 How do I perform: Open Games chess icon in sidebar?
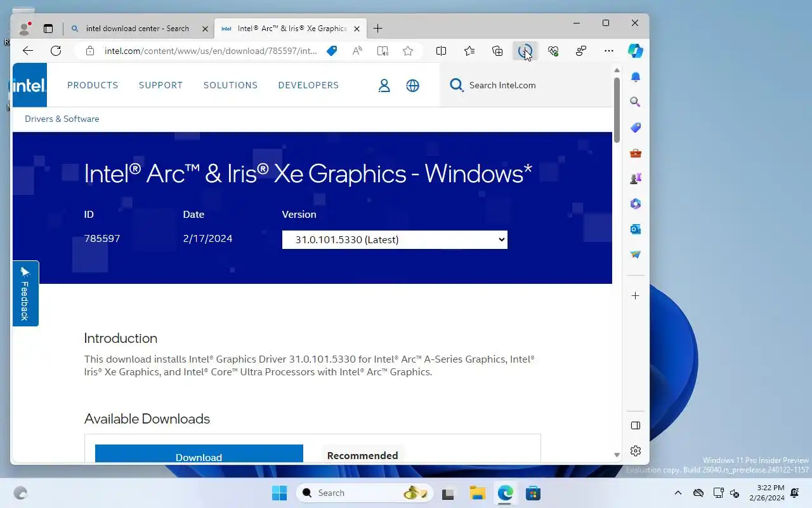(636, 178)
